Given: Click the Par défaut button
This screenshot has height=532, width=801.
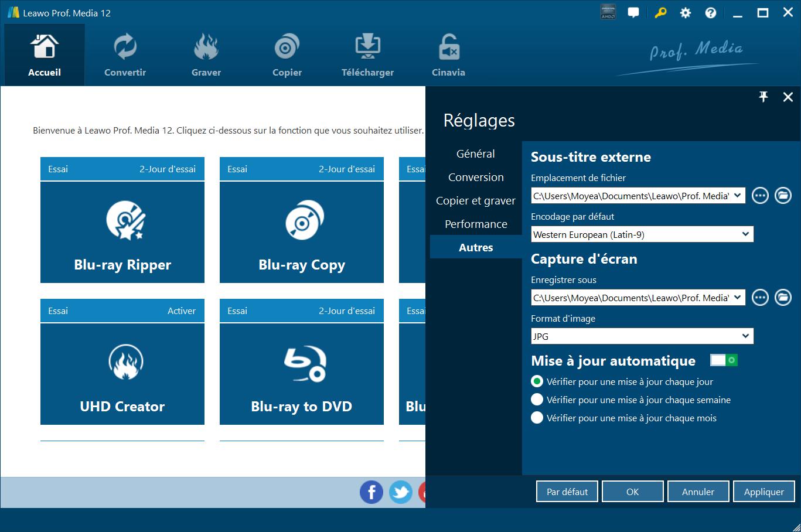Looking at the screenshot, I should click(x=567, y=492).
